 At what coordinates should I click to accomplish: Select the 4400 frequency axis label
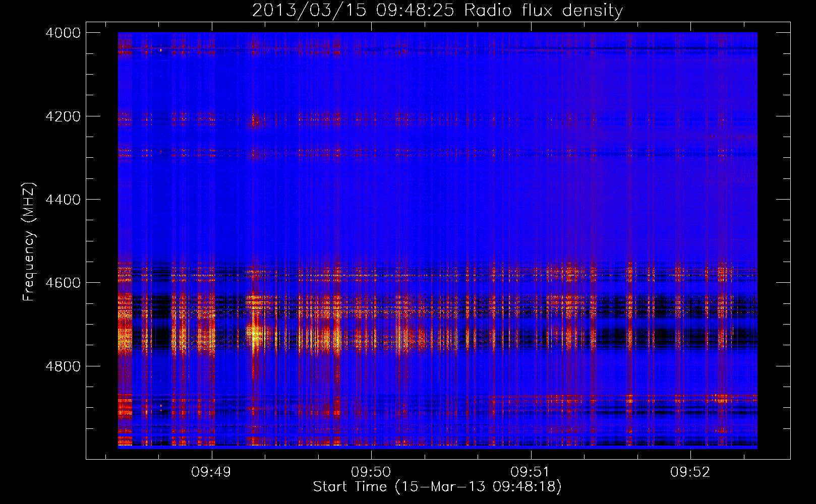point(63,200)
